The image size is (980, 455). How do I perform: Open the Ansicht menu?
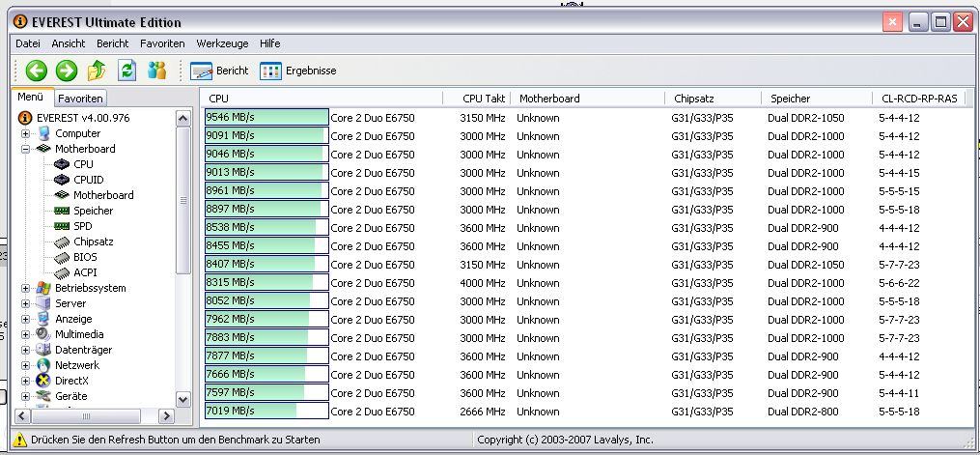click(x=69, y=43)
